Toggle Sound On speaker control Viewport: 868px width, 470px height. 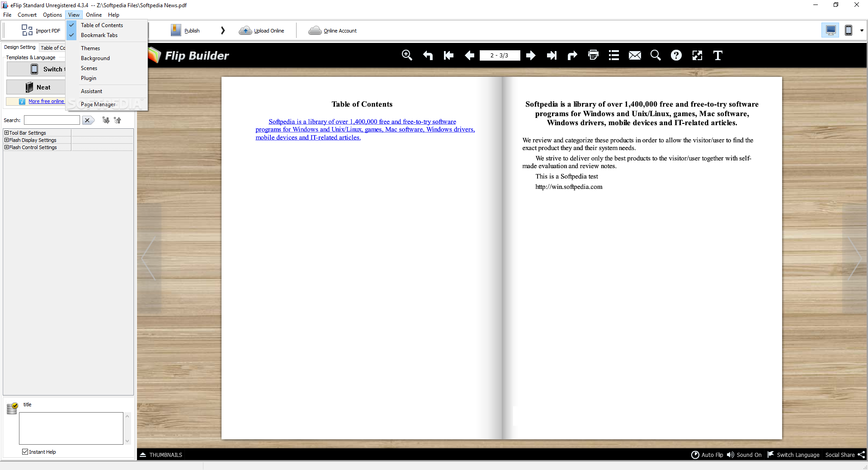(744, 455)
